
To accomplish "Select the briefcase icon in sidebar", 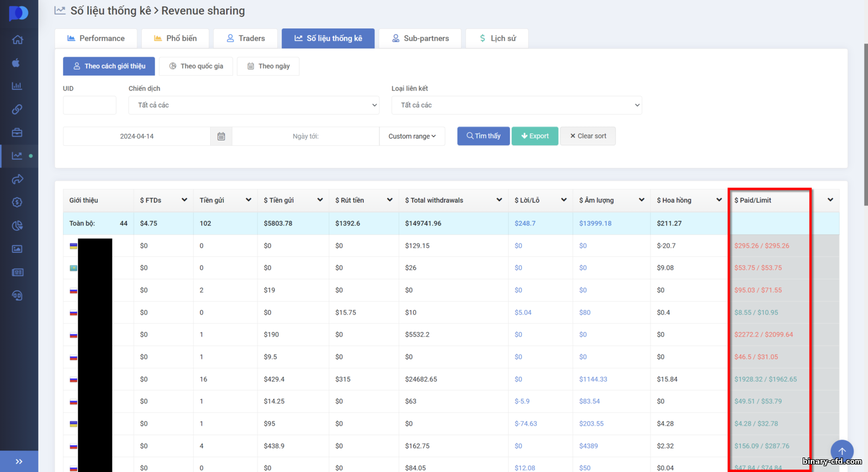I will tap(17, 132).
